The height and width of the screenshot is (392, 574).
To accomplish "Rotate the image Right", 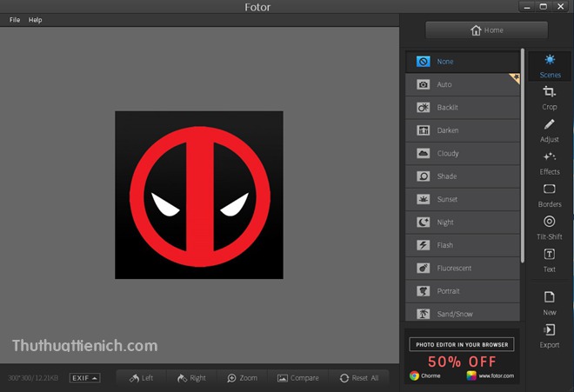I will [191, 378].
